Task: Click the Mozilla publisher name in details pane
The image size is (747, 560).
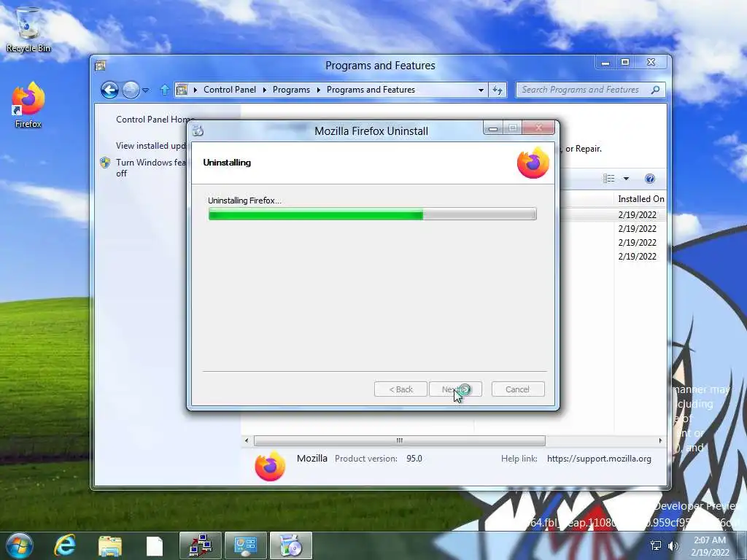Action: (x=312, y=458)
